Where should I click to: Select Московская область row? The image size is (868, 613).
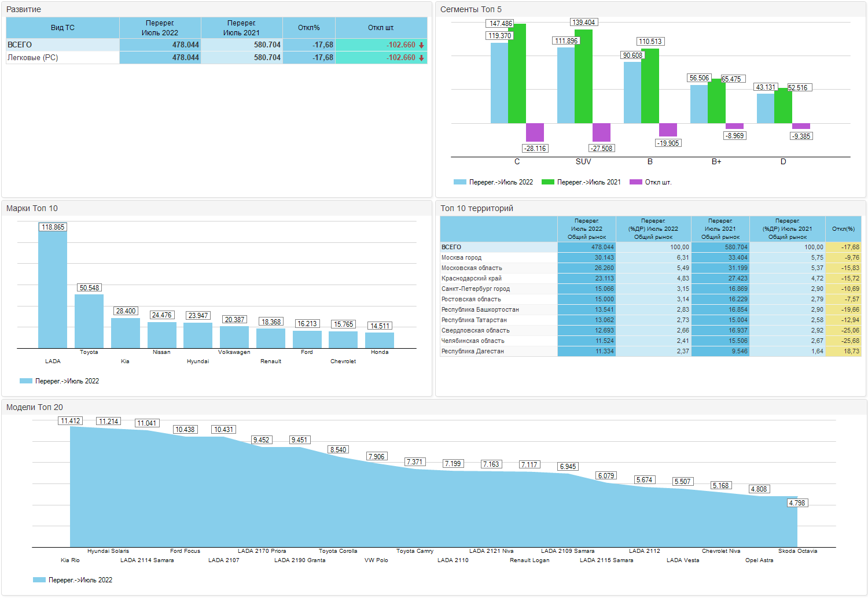tap(651, 268)
